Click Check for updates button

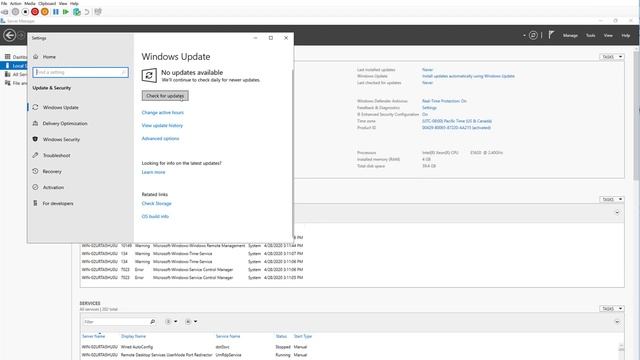[x=165, y=96]
